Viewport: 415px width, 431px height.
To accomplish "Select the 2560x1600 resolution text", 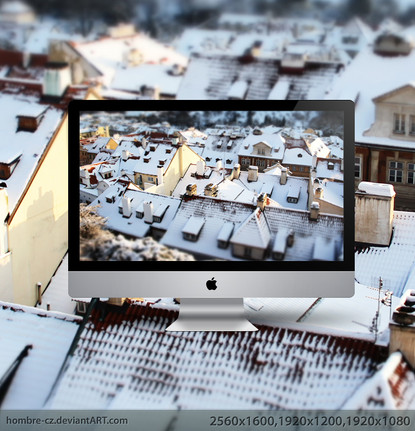I will [242, 421].
